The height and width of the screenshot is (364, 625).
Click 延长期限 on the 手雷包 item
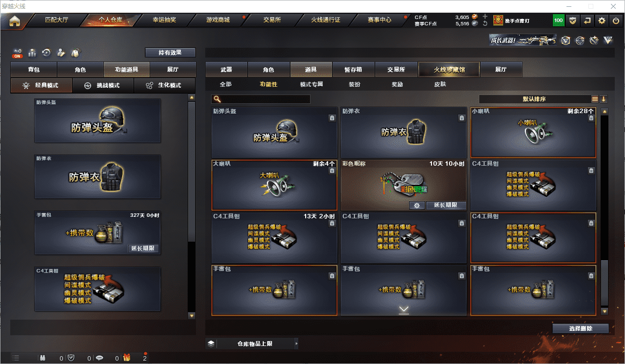(144, 249)
